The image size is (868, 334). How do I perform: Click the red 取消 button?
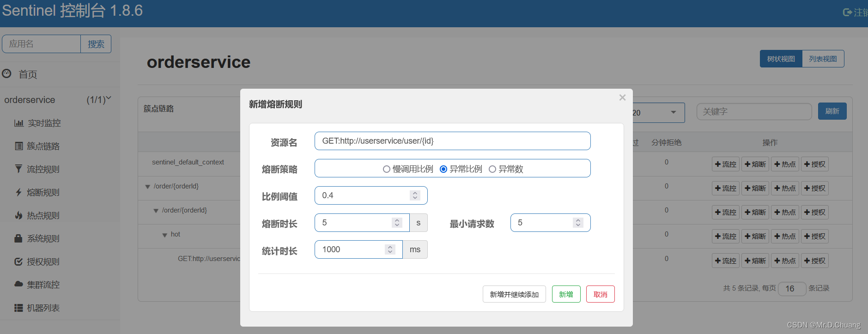click(601, 294)
